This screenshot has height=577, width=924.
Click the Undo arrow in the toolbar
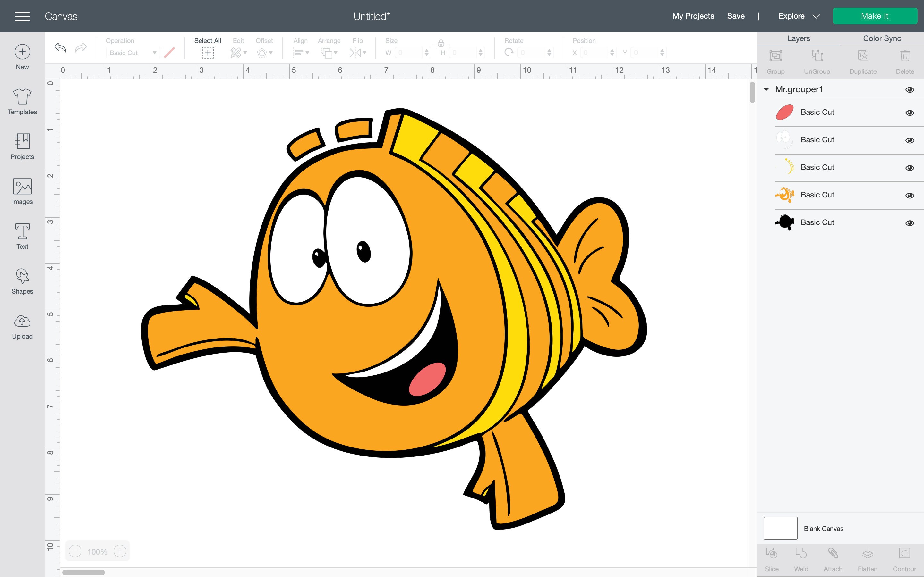[x=60, y=48]
